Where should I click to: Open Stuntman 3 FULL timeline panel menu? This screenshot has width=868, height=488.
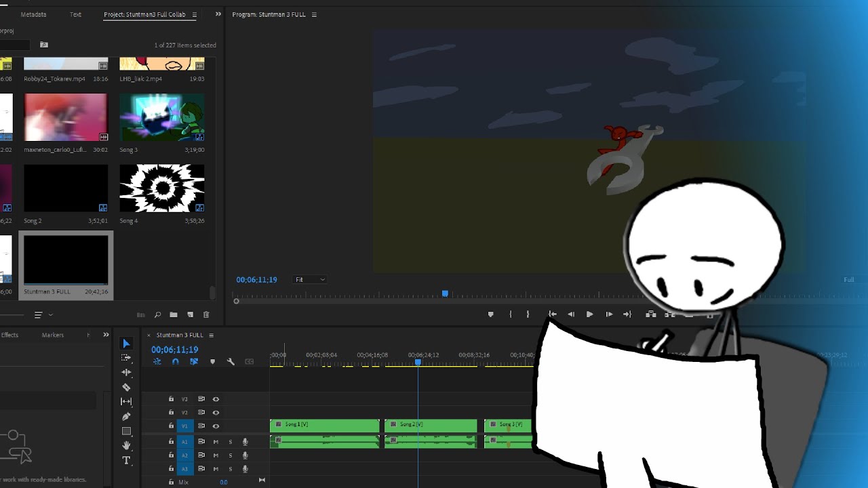pos(211,335)
